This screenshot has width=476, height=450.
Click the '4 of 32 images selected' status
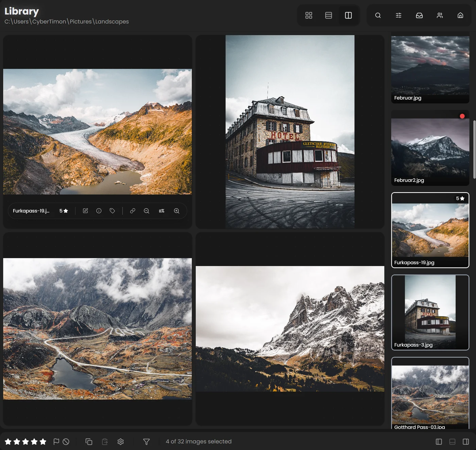[199, 442]
